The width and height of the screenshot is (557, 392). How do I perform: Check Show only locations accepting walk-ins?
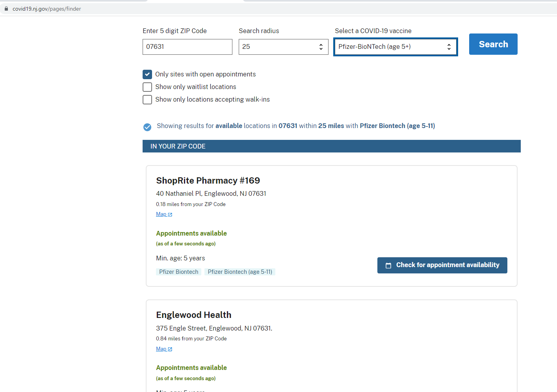(147, 100)
